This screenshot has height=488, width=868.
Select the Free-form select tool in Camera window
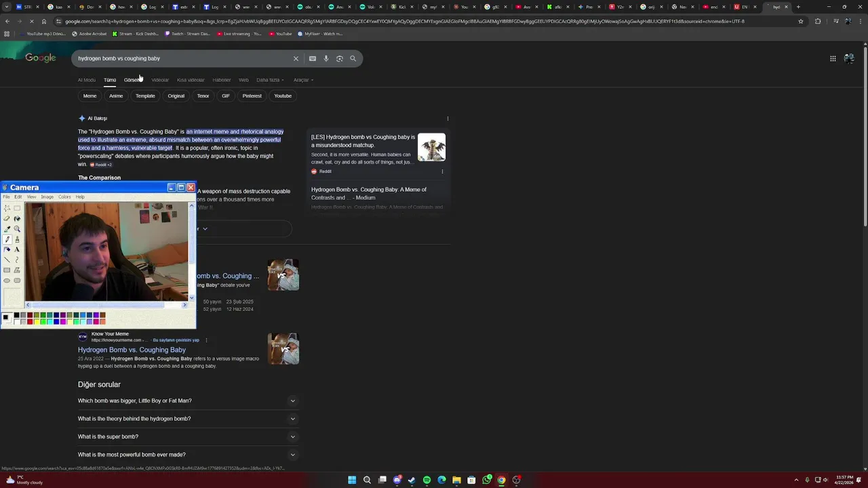coord(7,208)
